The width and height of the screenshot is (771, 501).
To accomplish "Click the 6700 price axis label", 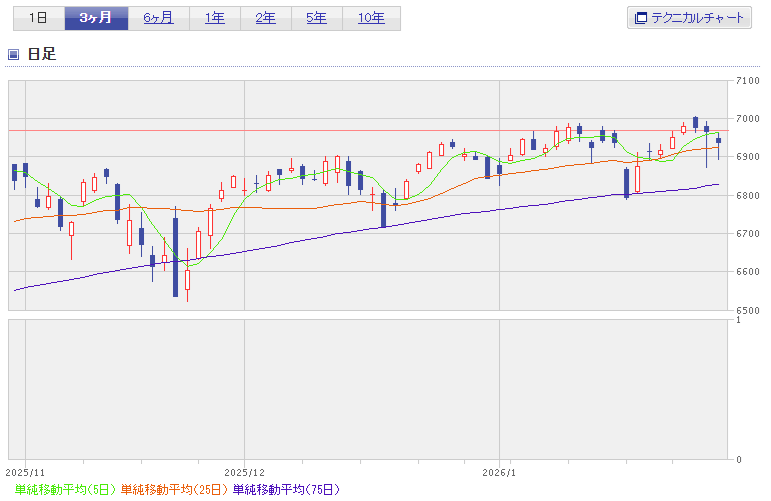I will 747,234.
